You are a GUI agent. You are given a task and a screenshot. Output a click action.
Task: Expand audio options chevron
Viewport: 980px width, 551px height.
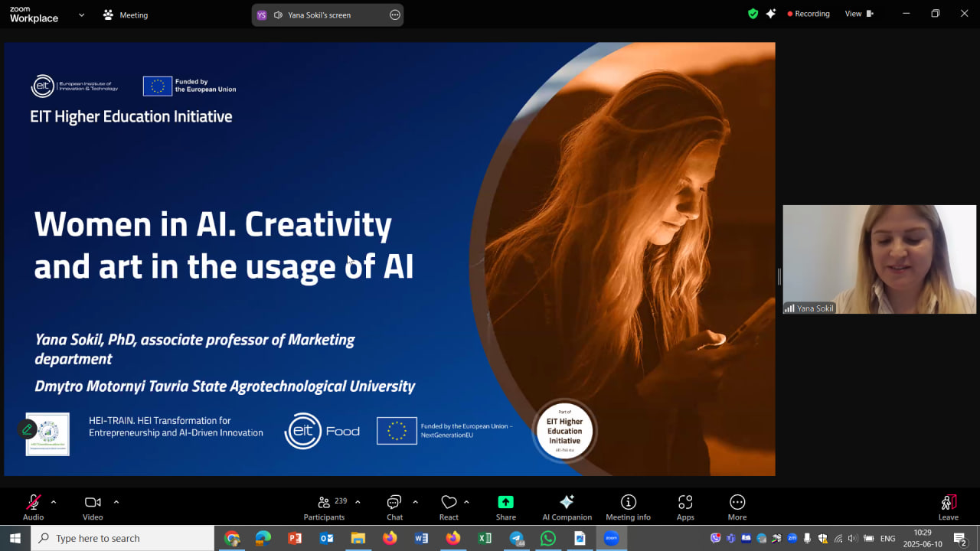click(54, 502)
